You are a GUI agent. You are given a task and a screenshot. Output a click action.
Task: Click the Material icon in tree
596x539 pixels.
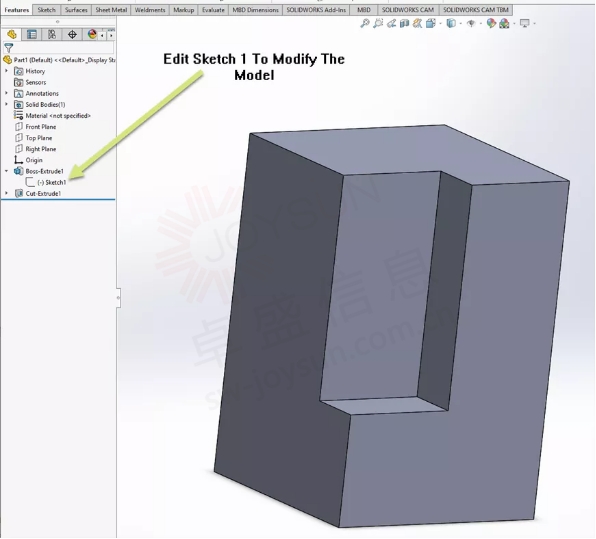(x=18, y=116)
